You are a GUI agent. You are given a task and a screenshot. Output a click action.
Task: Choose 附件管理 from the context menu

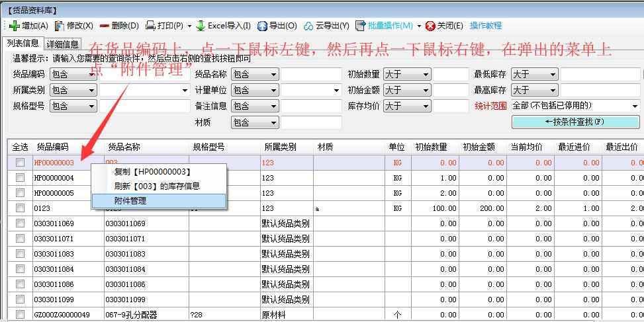point(130,201)
